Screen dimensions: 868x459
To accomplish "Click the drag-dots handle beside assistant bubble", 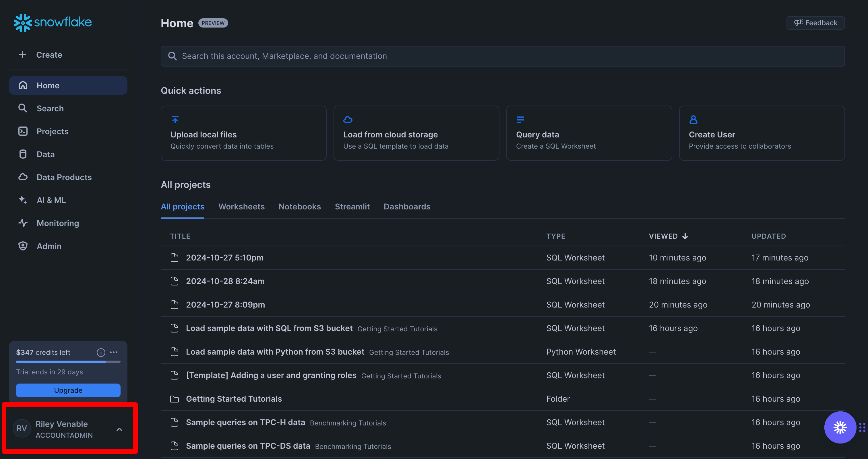I will (862, 427).
